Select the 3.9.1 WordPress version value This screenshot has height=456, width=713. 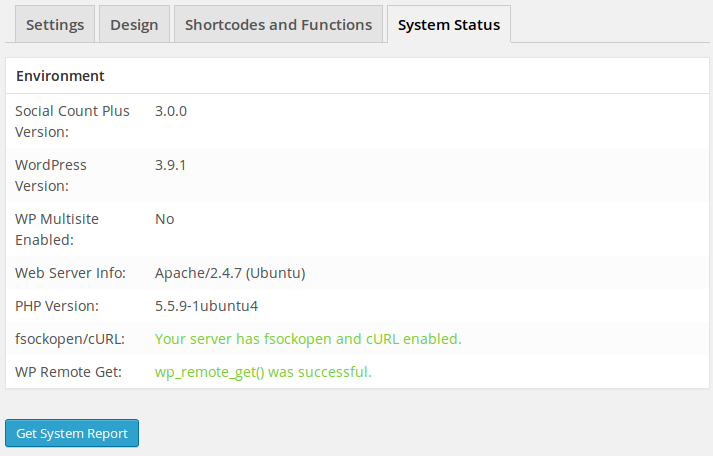(170, 165)
